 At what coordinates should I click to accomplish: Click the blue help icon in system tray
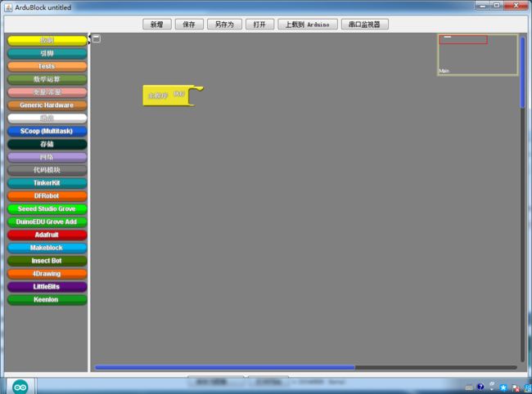click(x=480, y=387)
